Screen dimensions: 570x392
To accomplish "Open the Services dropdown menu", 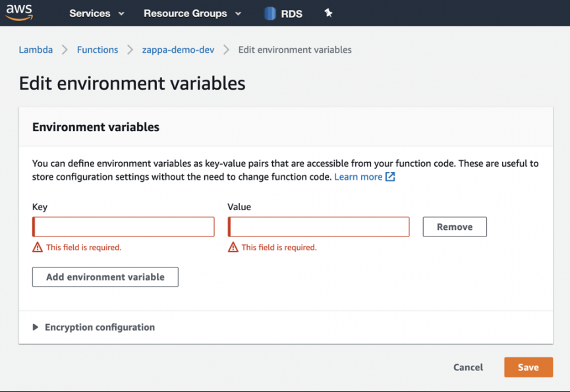I will click(x=96, y=13).
